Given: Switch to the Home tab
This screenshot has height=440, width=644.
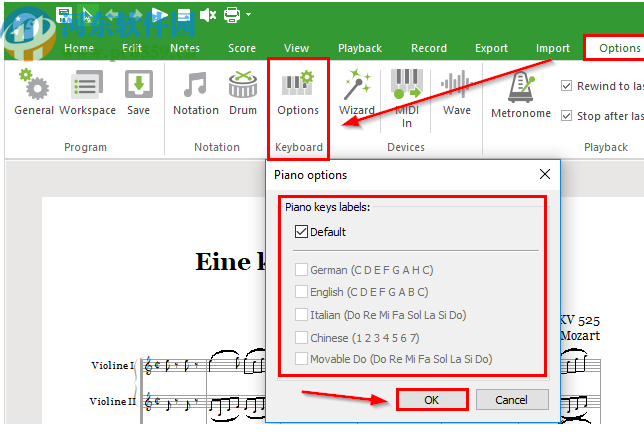Looking at the screenshot, I should pyautogui.click(x=79, y=48).
